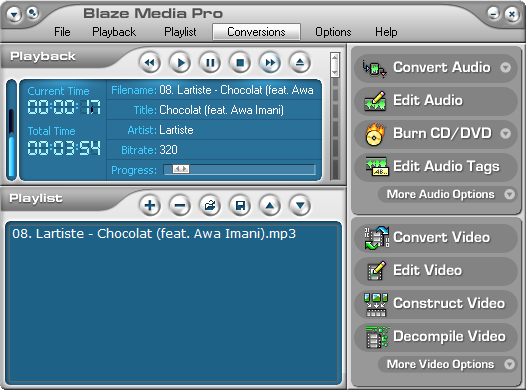Viewport: 526px width, 390px height.
Task: Expand the Convert Audio dropdown arrow
Action: [x=506, y=68]
